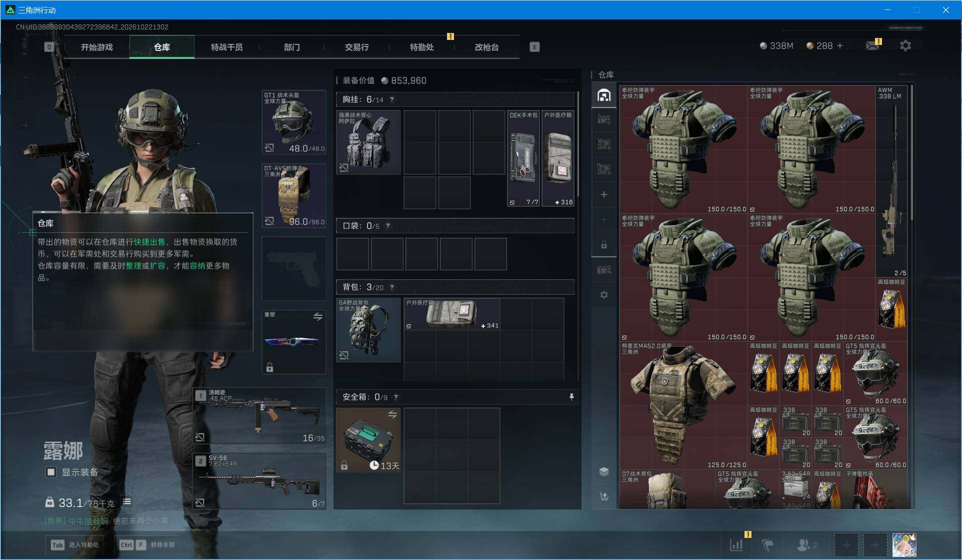Image resolution: width=962 pixels, height=560 pixels.
Task: Select the 特里克MAS2.0 armor in warehouse
Action: click(683, 405)
